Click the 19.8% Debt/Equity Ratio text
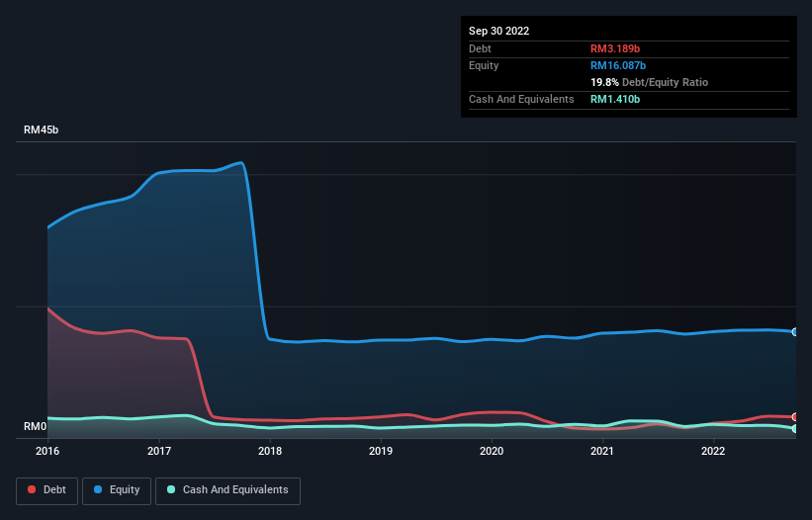The width and height of the screenshot is (812, 520). tap(650, 82)
